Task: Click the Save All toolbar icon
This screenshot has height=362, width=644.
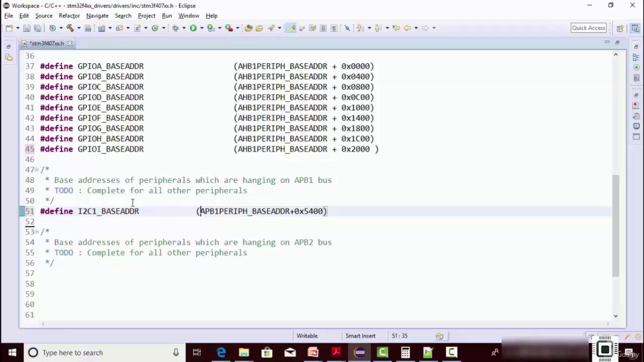Action: tap(37, 28)
